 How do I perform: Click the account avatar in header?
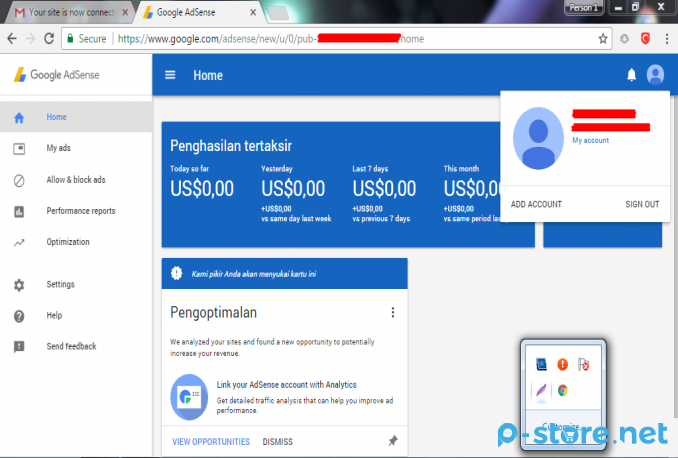655,75
